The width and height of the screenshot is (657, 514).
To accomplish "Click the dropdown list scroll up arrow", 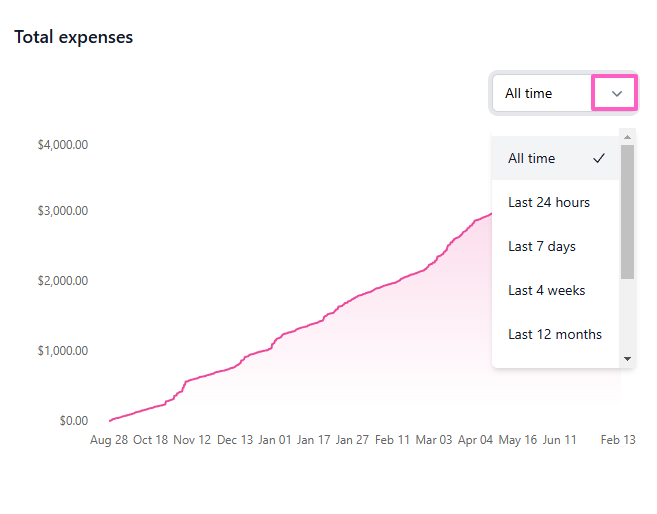I will click(628, 136).
